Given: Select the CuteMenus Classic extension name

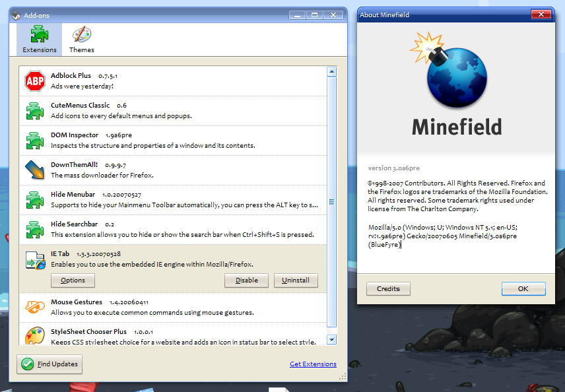Looking at the screenshot, I should click(80, 105).
